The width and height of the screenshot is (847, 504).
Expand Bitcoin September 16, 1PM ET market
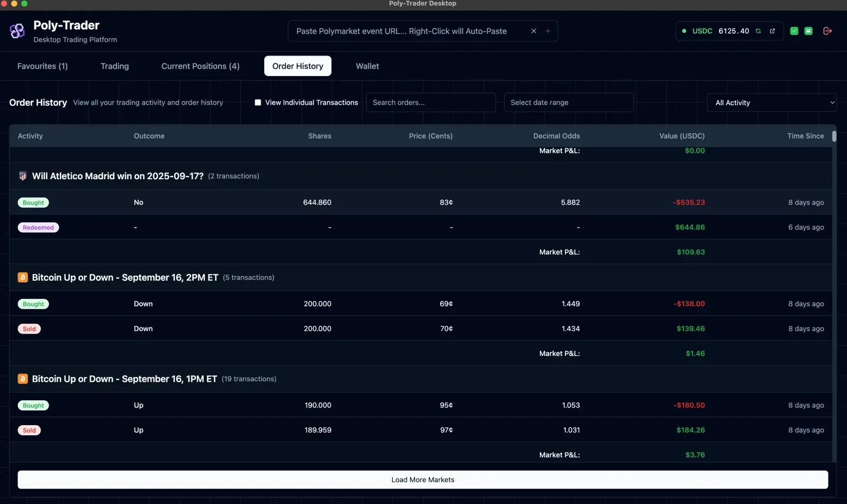pos(420,379)
